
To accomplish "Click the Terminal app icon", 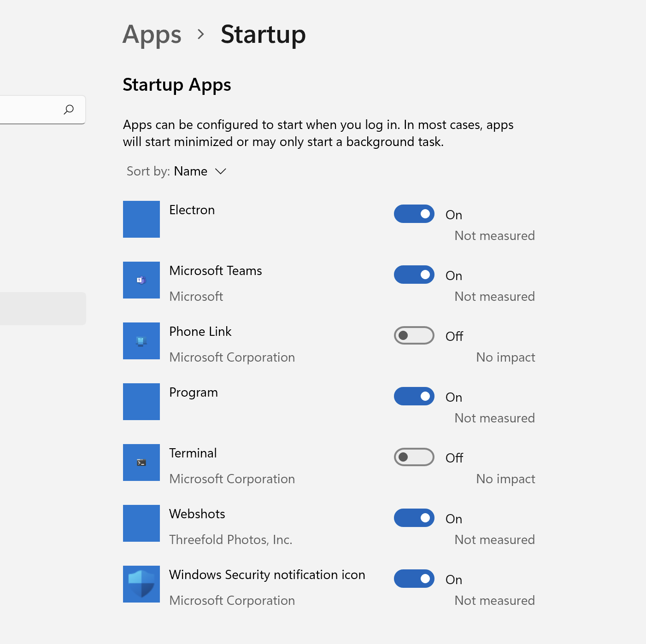I will 141,463.
